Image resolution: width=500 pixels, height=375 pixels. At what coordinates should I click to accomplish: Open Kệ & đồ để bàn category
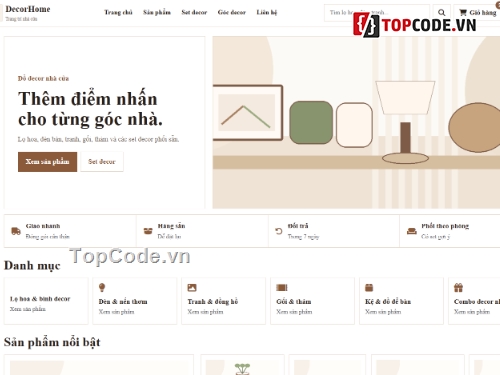click(401, 301)
